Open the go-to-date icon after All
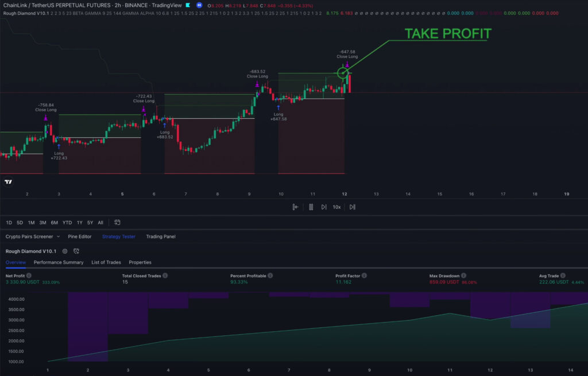 (117, 222)
